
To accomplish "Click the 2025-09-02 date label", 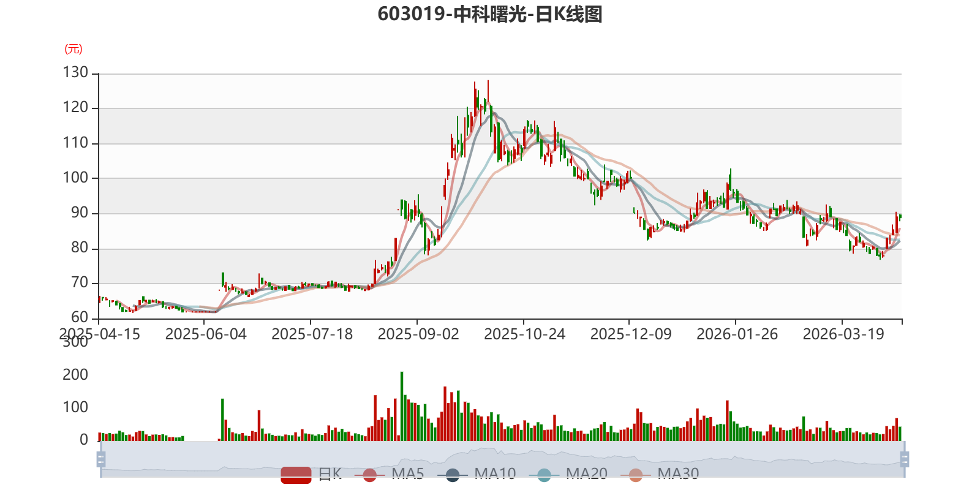I will click(418, 334).
